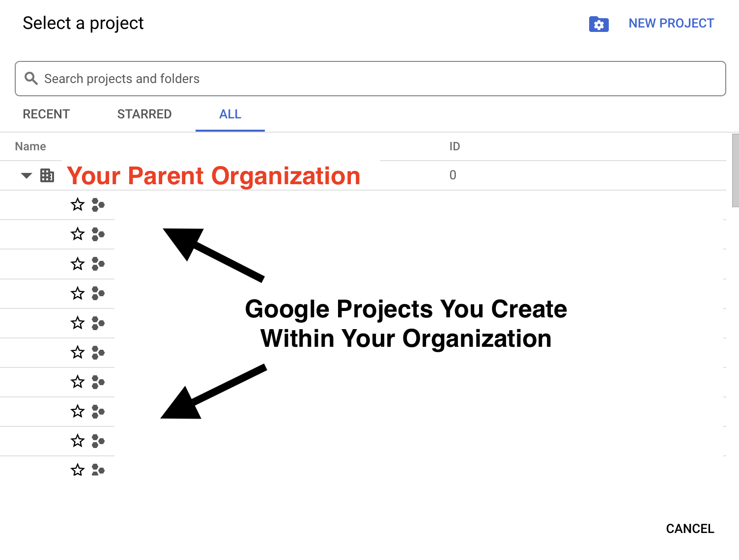The width and height of the screenshot is (739, 560).
Task: Switch to the STARRED tab
Action: [144, 114]
